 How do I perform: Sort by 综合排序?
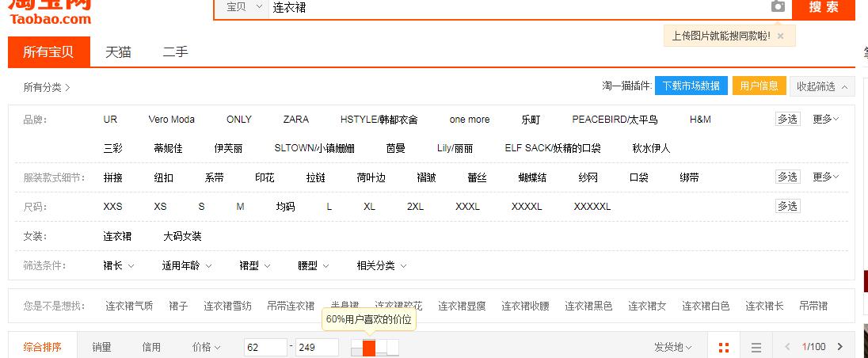pyautogui.click(x=42, y=347)
